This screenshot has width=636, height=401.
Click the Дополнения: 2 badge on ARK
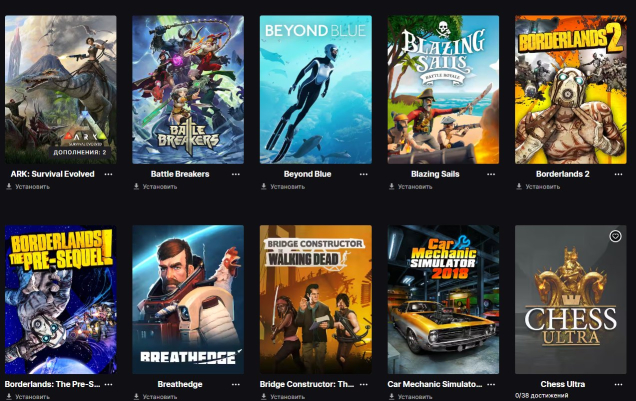(80, 152)
